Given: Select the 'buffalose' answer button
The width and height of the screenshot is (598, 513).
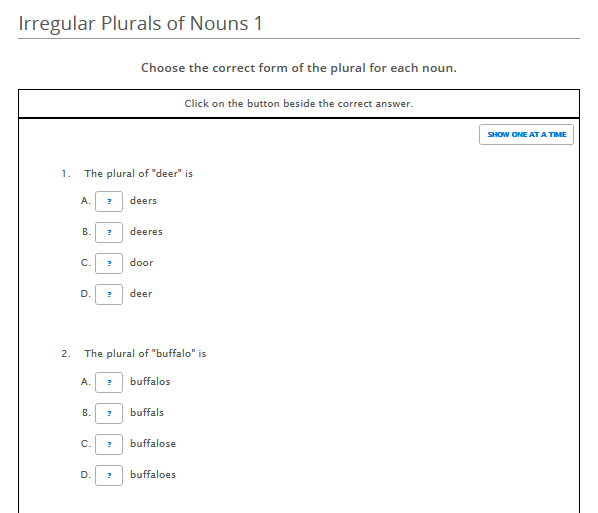Looking at the screenshot, I should point(109,444).
